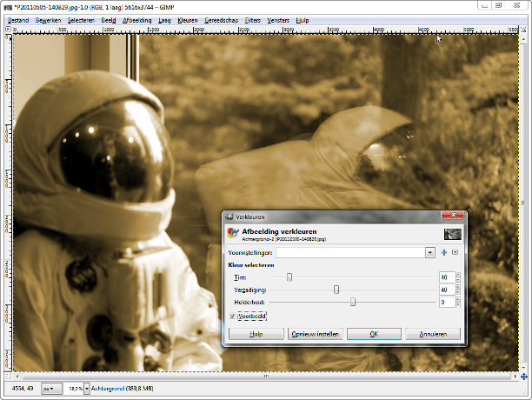Toggle the Voorbeeld preview checkbox
The width and height of the screenshot is (532, 400).
point(232,316)
